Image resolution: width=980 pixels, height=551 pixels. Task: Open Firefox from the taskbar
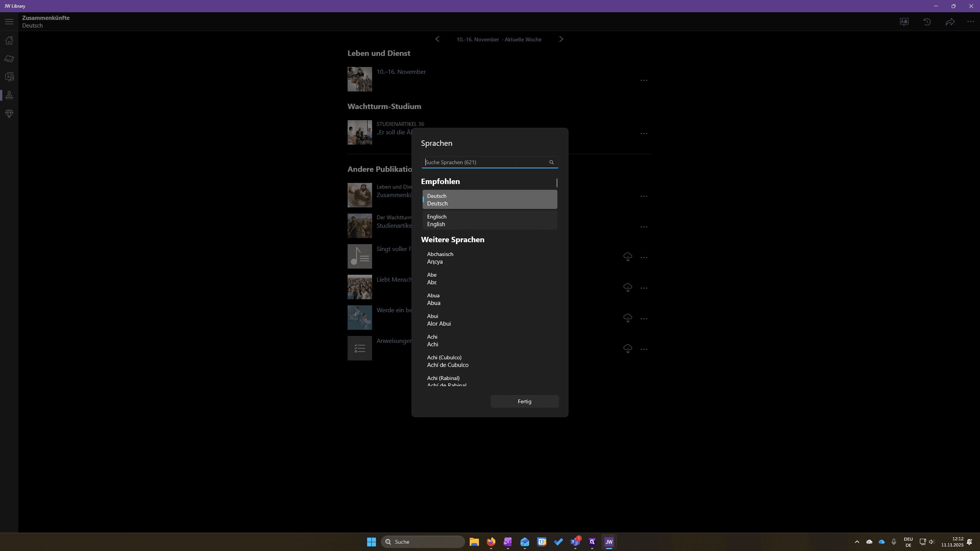click(x=491, y=542)
